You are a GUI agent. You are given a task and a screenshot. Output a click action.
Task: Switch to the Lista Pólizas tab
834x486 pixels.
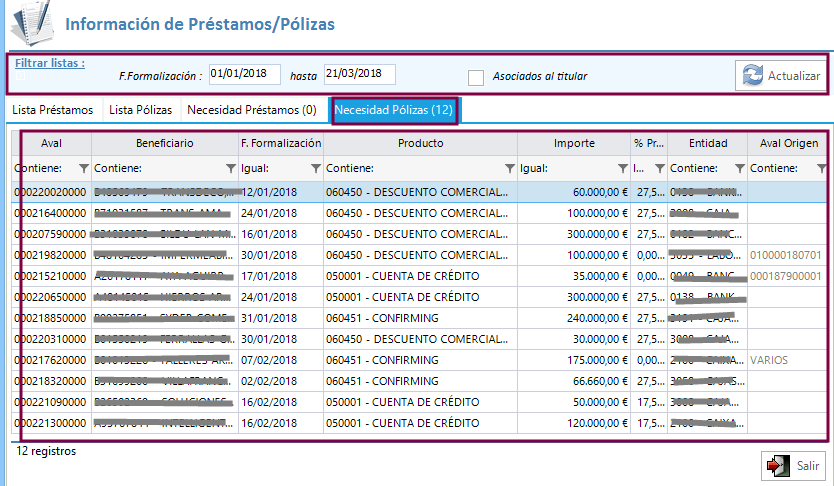[140, 110]
